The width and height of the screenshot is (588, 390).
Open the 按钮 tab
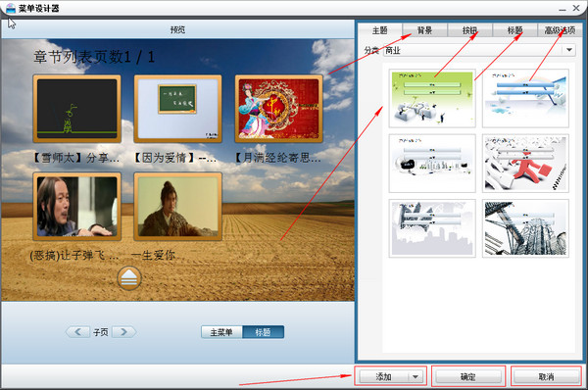[x=469, y=30]
